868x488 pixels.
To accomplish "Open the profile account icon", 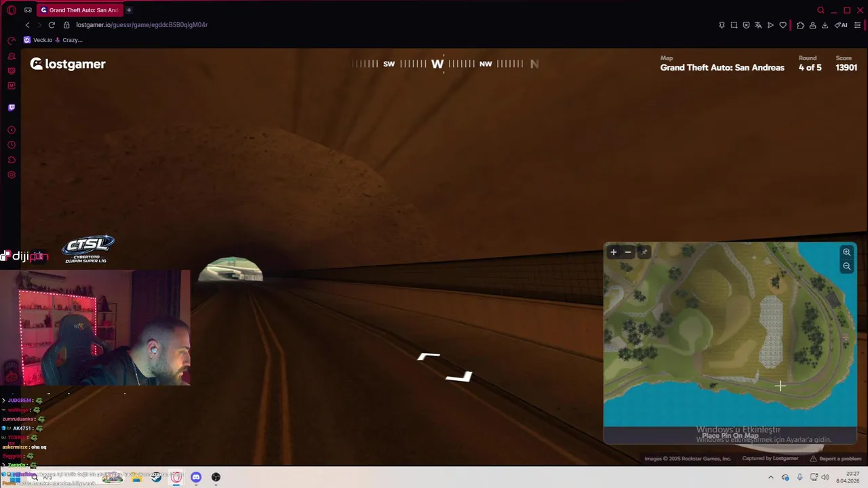I will [812, 25].
